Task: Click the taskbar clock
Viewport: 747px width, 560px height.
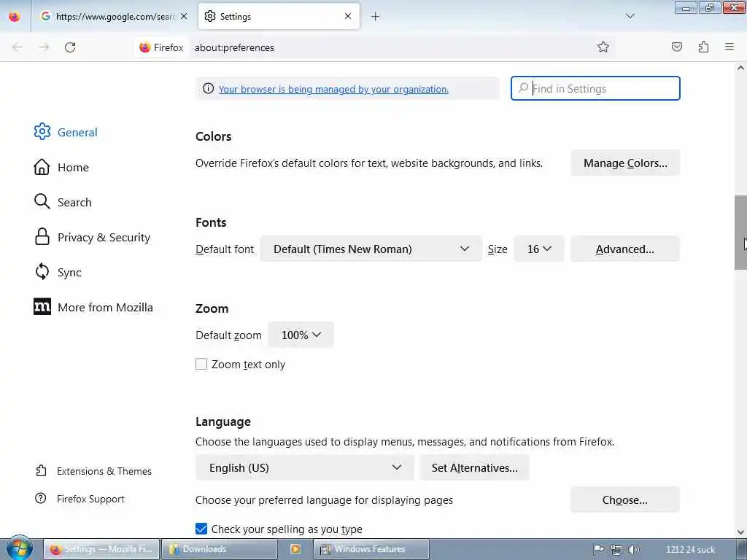Action: pyautogui.click(x=690, y=550)
